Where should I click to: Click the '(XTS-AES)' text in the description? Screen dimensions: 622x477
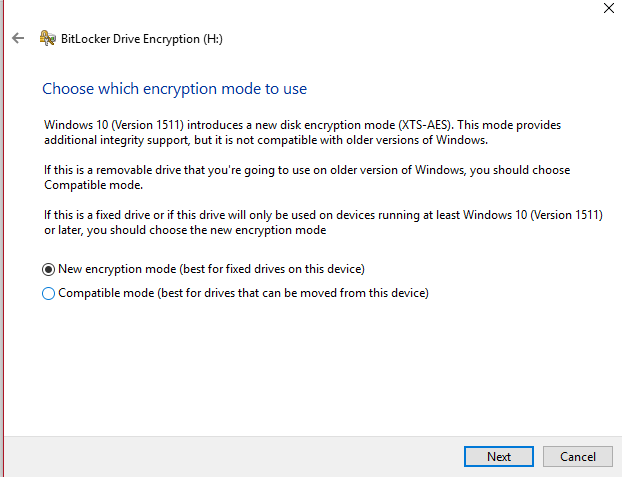(x=425, y=125)
